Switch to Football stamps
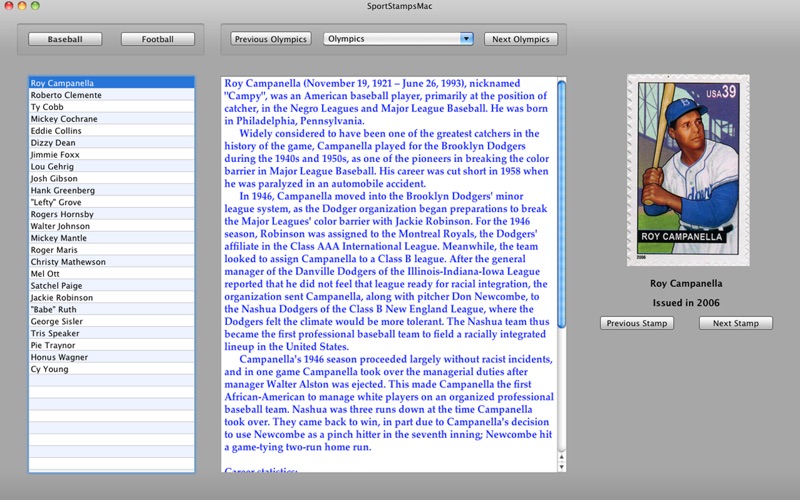 (x=158, y=39)
